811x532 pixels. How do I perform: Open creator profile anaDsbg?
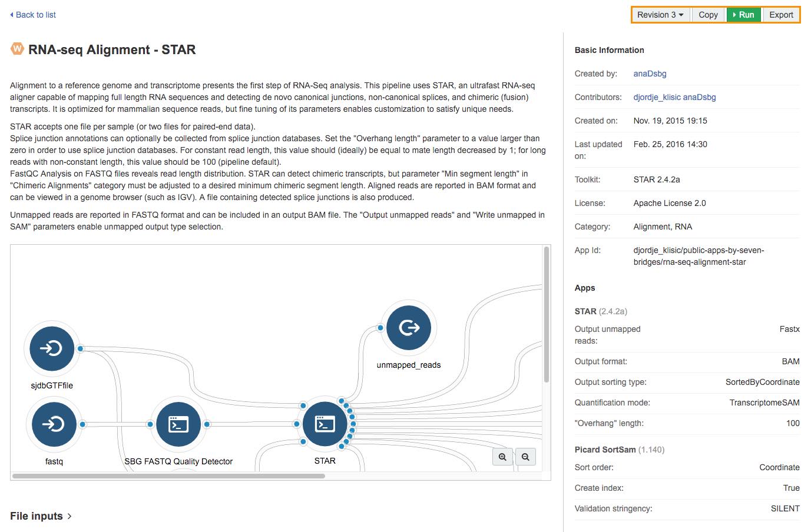click(650, 74)
